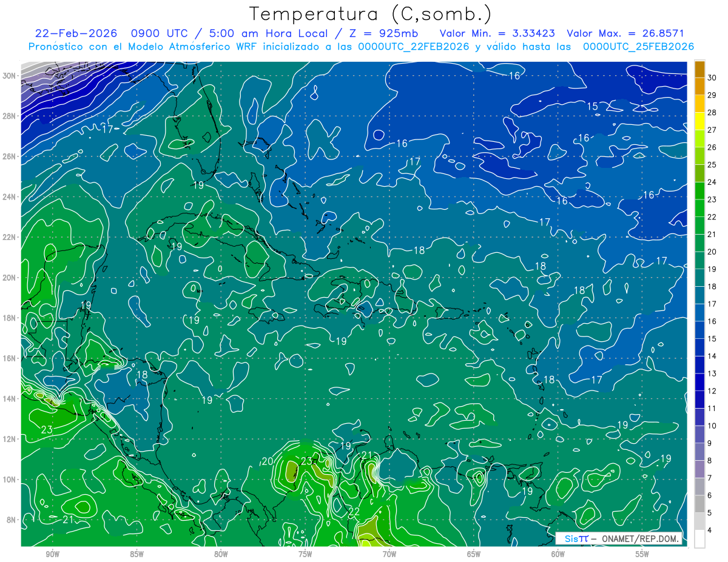Screen dimensions: 728x562
Task: Click latitude axis label "30N"
Action: (9, 76)
